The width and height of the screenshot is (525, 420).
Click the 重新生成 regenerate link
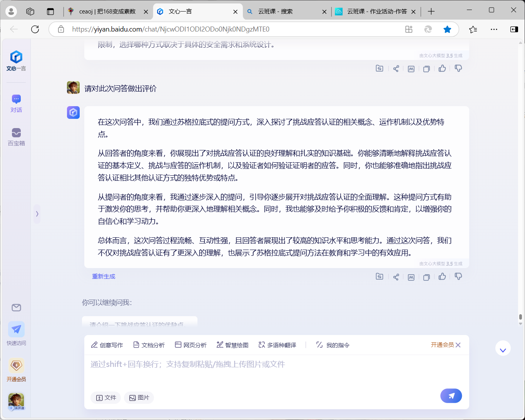click(104, 277)
